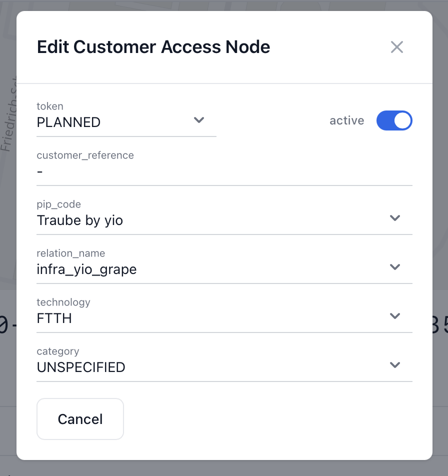
Task: Click the chevron arrow beside infra_yio_grape
Action: (x=395, y=267)
